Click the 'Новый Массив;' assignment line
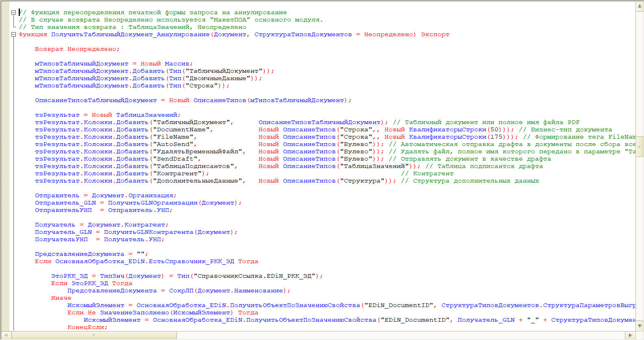The image size is (644, 340). 114,64
